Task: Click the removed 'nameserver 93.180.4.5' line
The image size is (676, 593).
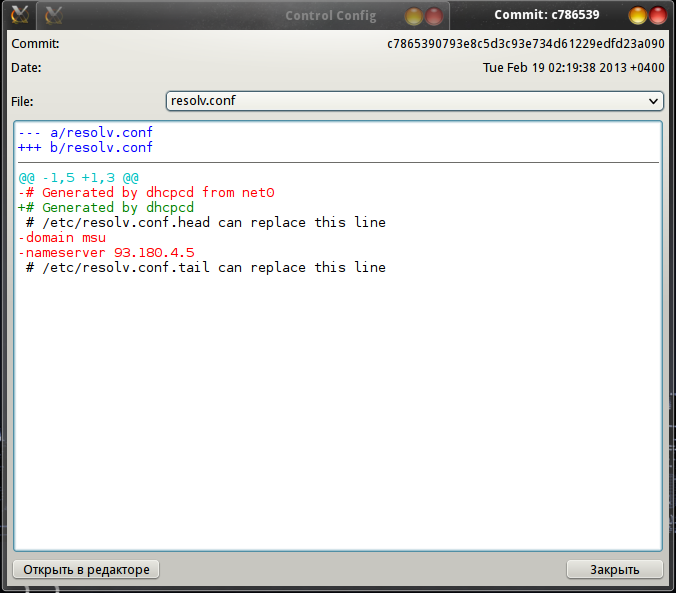Action: [x=106, y=252]
